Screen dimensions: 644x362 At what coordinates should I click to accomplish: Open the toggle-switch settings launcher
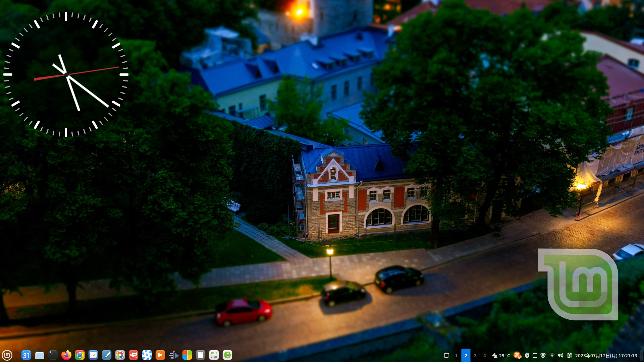214,355
